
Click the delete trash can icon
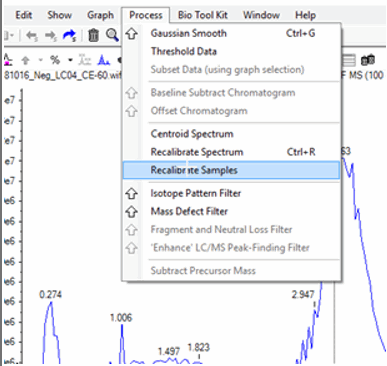(x=94, y=35)
